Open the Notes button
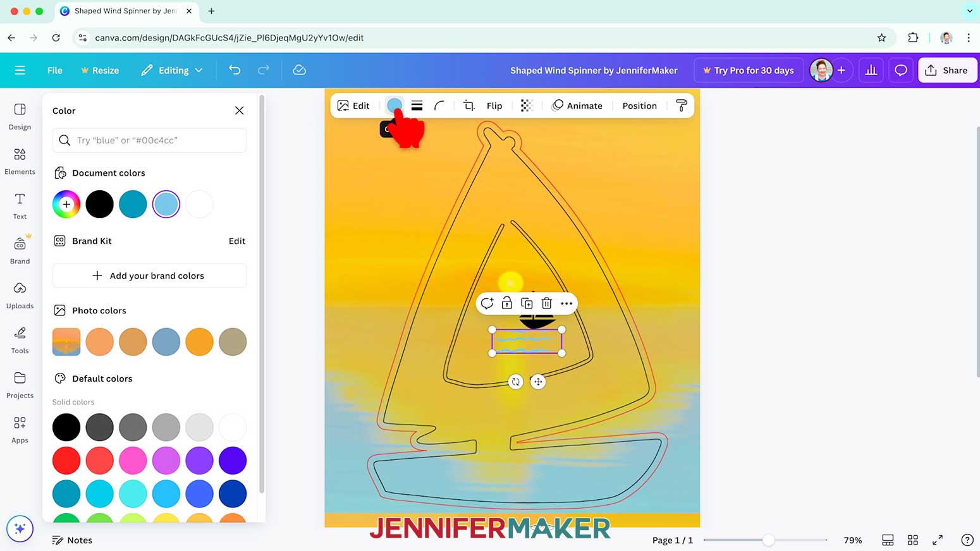The image size is (980, 551). click(x=72, y=540)
